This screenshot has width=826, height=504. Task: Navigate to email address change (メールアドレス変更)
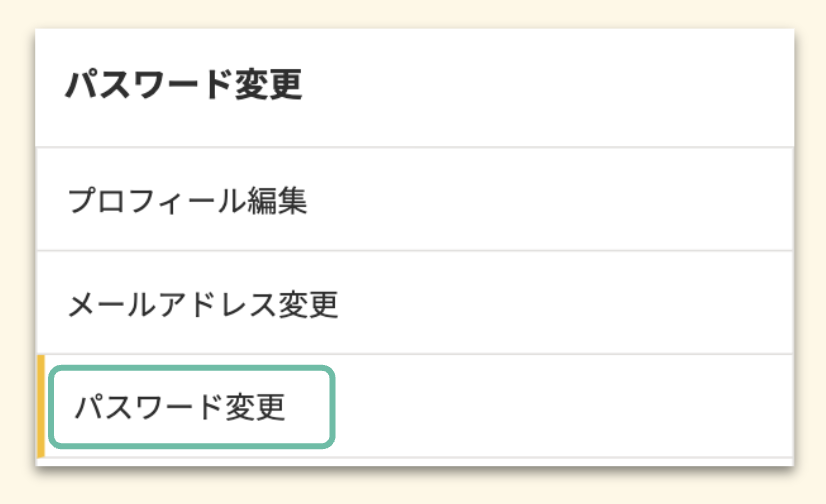tap(203, 303)
